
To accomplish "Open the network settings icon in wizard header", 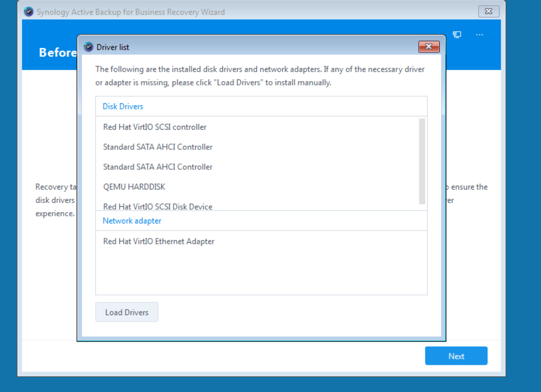I will (x=457, y=35).
